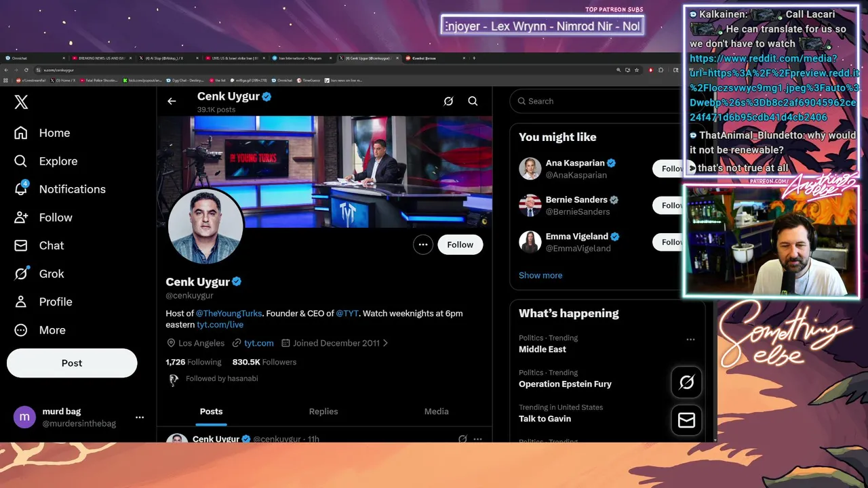Screen dimensions: 868x488
Task: Open the browser extensions puzzle icon
Action: tap(661, 70)
